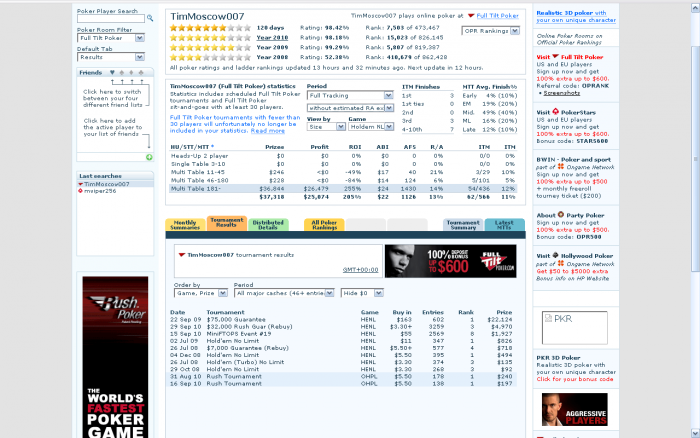Click the page vertical scrollbar thumb
This screenshot has width=700, height=438.
click(695, 159)
